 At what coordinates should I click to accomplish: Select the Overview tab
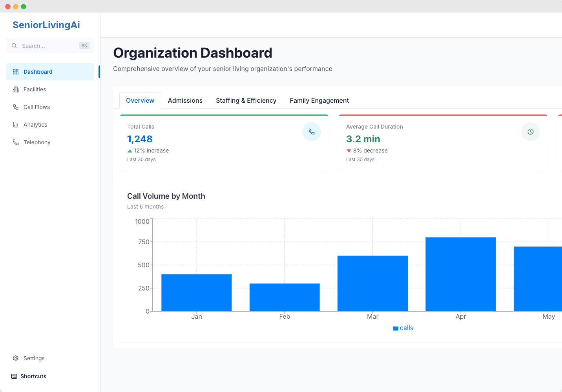coord(140,100)
